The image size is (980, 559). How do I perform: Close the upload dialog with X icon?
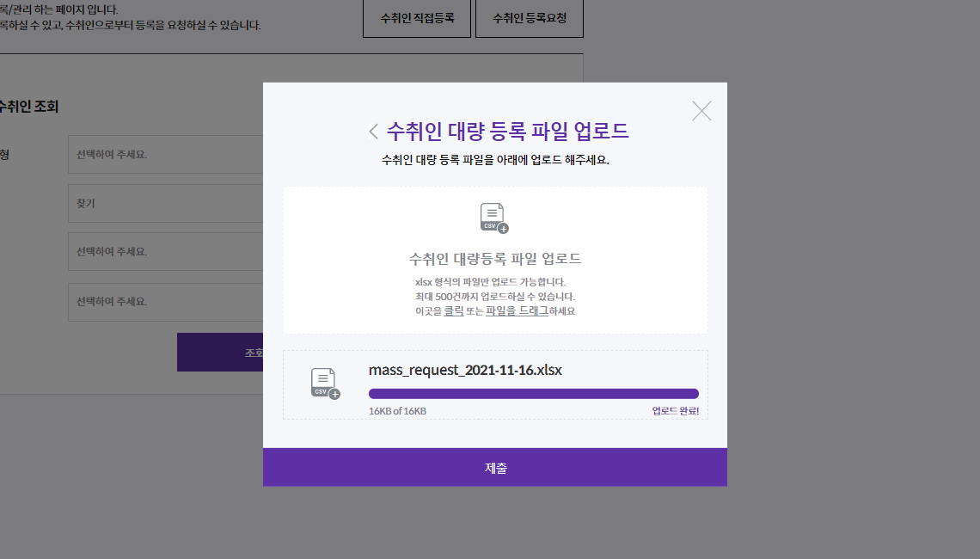[x=701, y=111]
